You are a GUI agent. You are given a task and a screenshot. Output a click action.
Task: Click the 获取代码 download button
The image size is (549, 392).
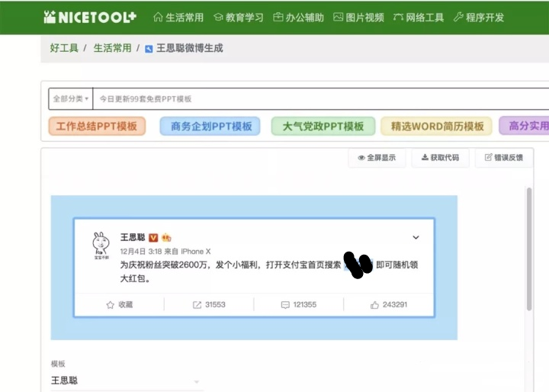(x=440, y=158)
